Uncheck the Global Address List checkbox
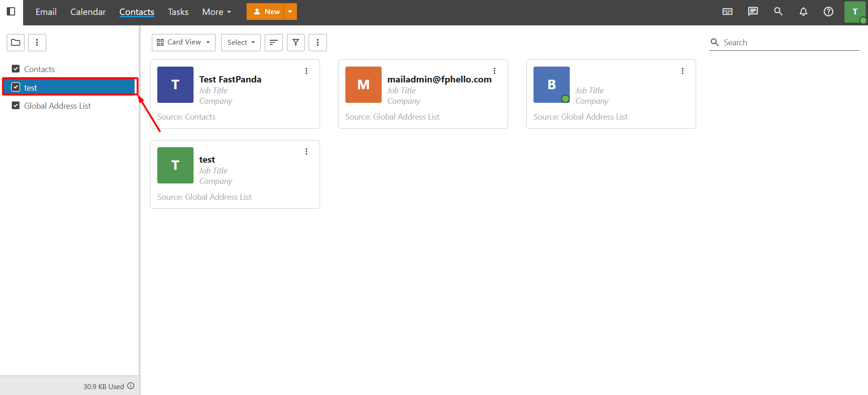 point(16,106)
